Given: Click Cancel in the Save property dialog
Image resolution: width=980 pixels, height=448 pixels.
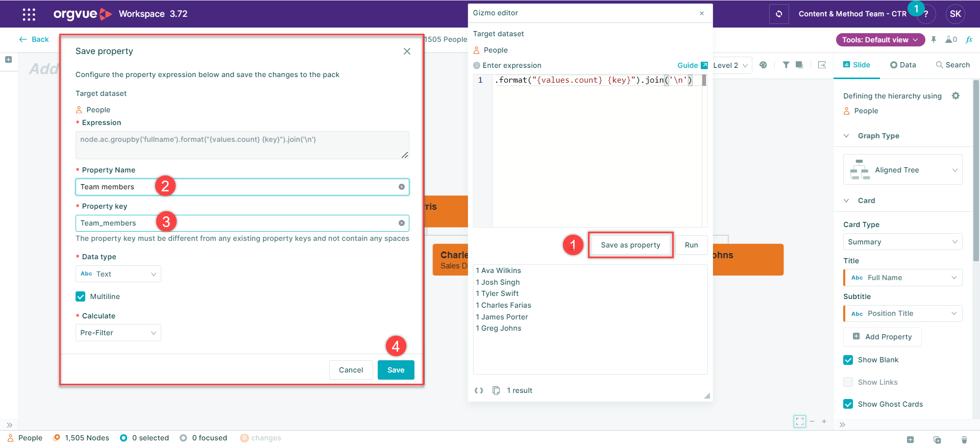Looking at the screenshot, I should pyautogui.click(x=351, y=370).
